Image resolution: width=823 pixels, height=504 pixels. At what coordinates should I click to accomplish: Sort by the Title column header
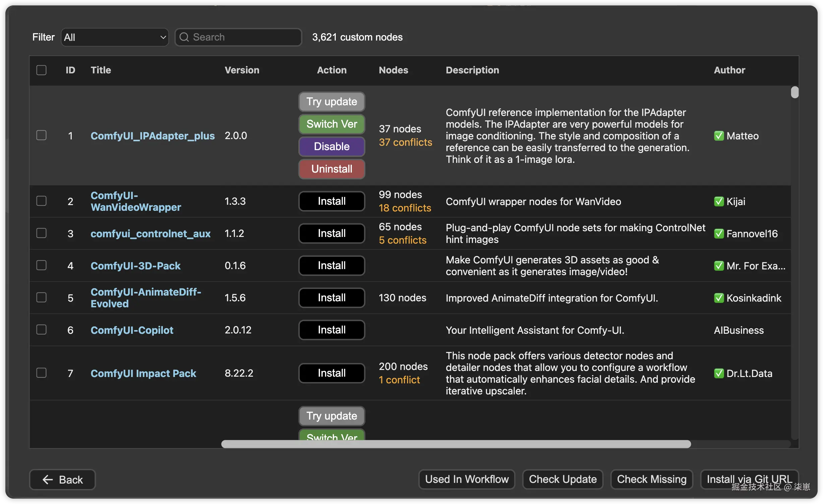101,70
